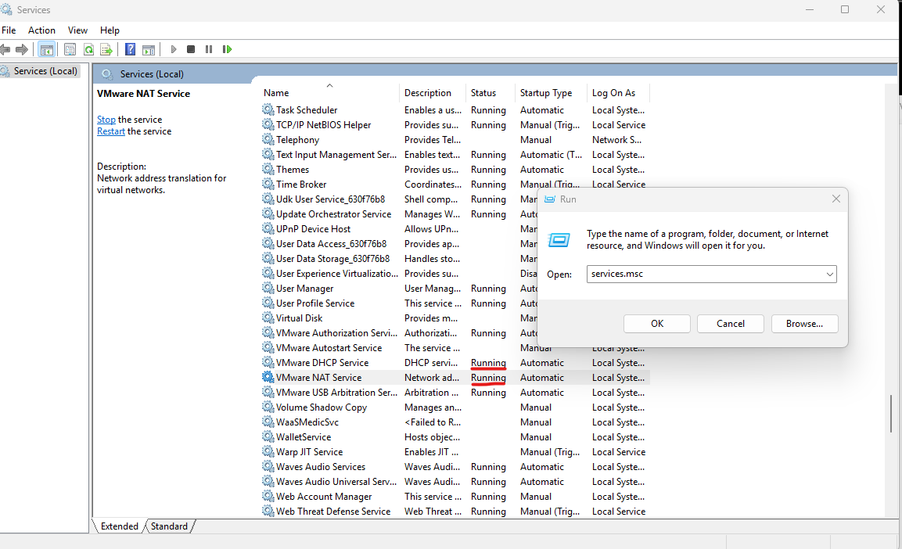902x549 pixels.
Task: Select the User Data Access_630f76b8 name
Action: [x=331, y=244]
